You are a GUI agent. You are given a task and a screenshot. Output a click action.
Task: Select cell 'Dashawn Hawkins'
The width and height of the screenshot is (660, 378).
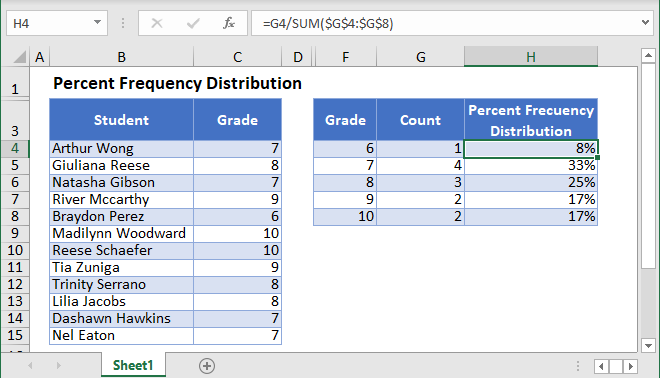click(x=121, y=318)
